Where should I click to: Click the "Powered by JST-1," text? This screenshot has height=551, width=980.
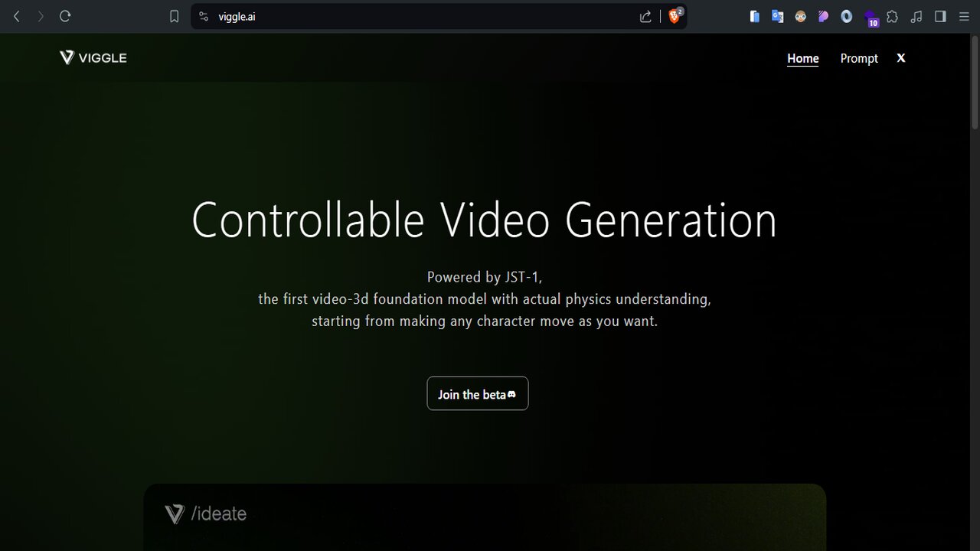[x=485, y=277]
